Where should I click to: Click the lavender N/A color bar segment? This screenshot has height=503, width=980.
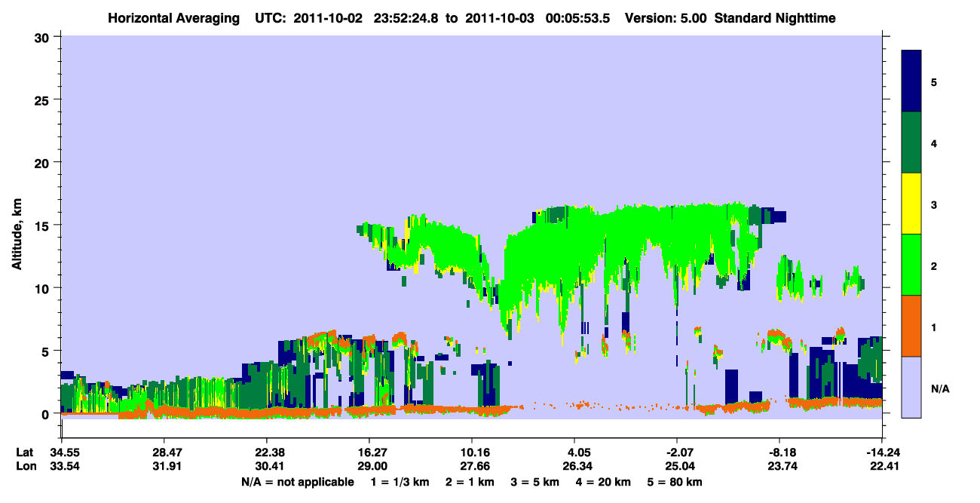click(911, 387)
